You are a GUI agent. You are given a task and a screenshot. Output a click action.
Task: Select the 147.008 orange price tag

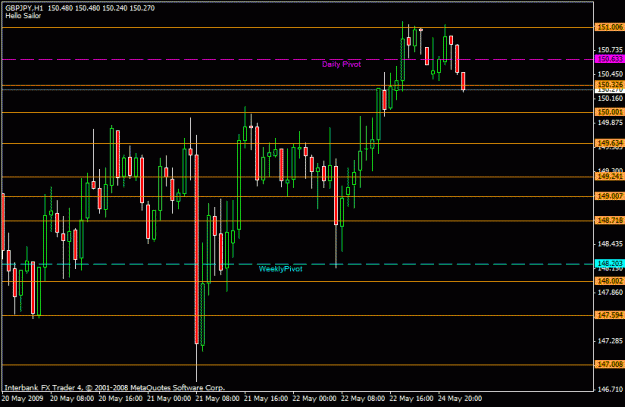(609, 364)
